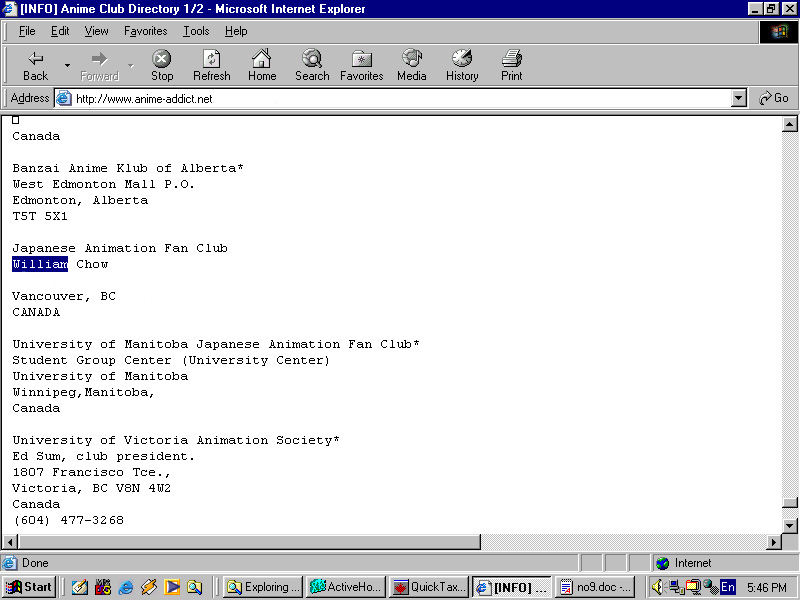Click the 5:46 PM system clock
800x600 pixels.
pyautogui.click(x=767, y=588)
